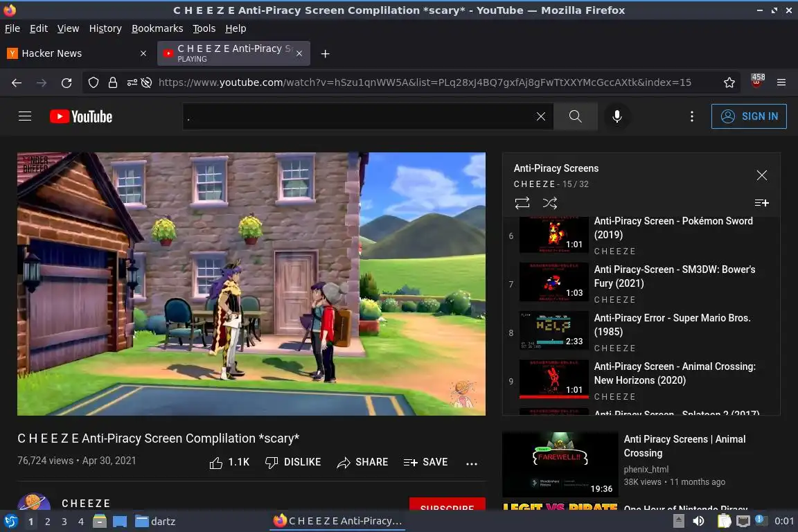Show site security padlock info

click(112, 82)
